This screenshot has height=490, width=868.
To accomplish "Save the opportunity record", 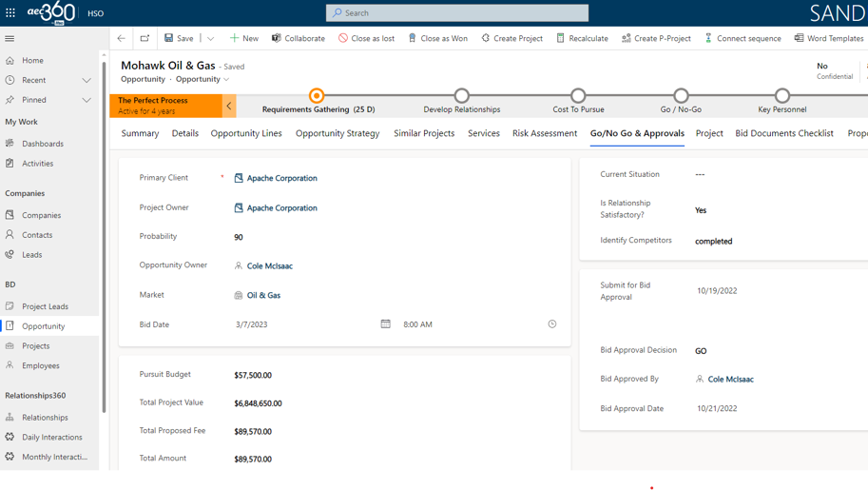I will click(179, 38).
